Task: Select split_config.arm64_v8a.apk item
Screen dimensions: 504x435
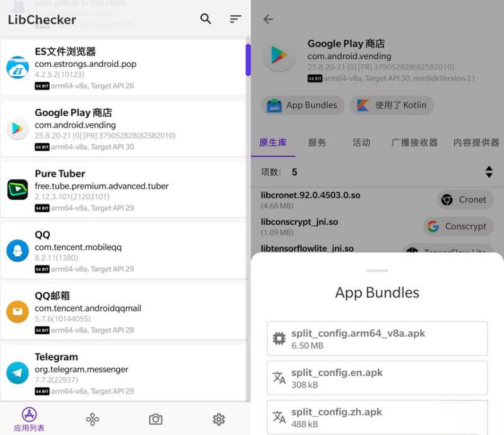Action: pyautogui.click(x=377, y=339)
